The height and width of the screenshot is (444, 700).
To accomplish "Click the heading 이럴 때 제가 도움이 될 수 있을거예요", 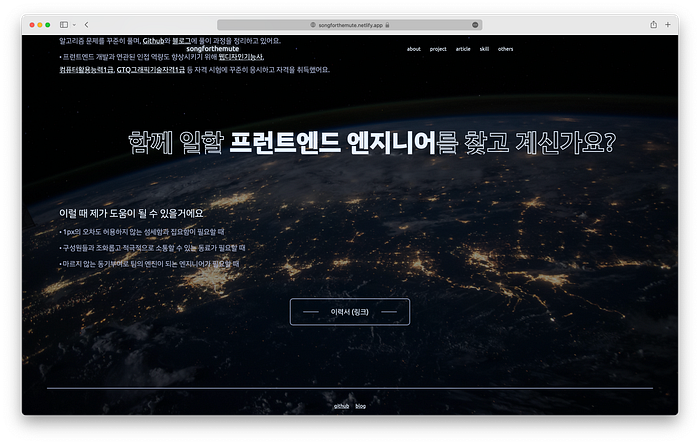I will point(131,213).
